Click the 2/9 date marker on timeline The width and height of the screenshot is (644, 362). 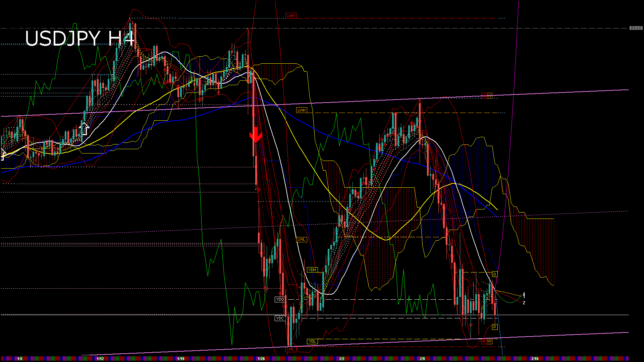tap(422, 359)
